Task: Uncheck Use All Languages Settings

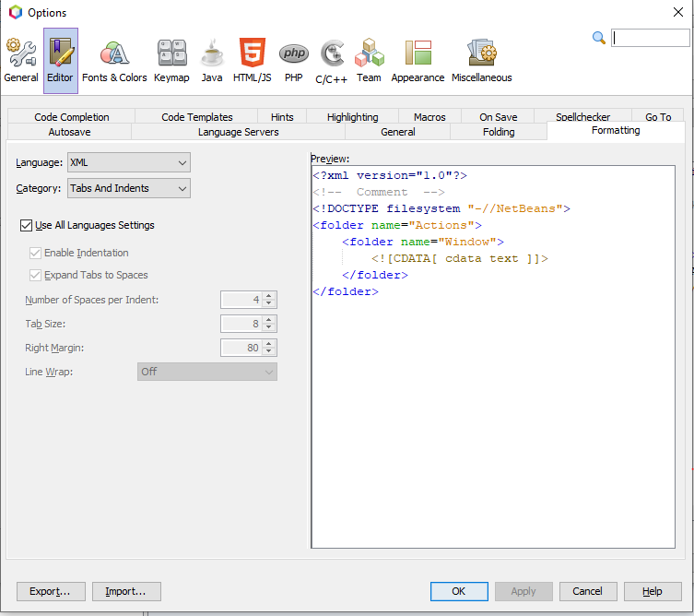Action: [26, 225]
